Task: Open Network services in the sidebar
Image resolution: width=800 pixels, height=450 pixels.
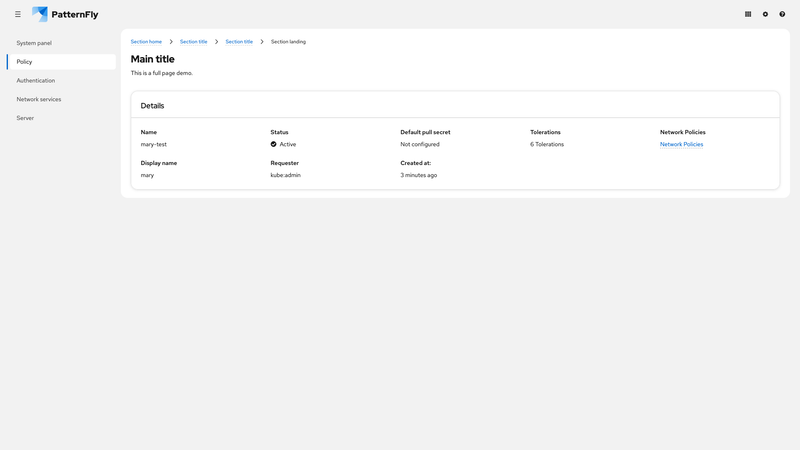Action: (39, 99)
